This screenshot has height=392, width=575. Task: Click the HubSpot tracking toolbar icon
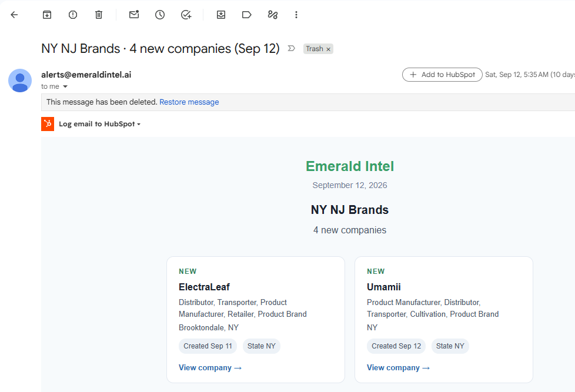click(272, 15)
